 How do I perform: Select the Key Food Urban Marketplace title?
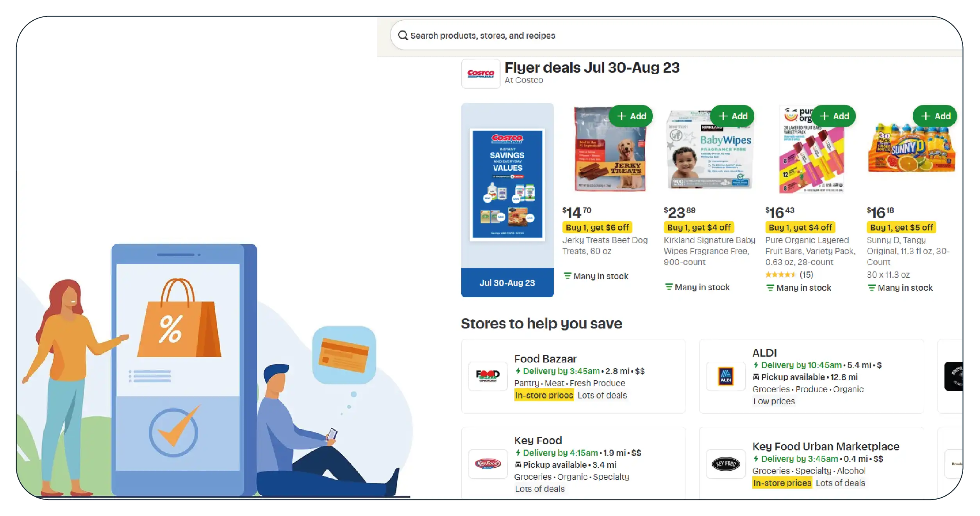[826, 446]
